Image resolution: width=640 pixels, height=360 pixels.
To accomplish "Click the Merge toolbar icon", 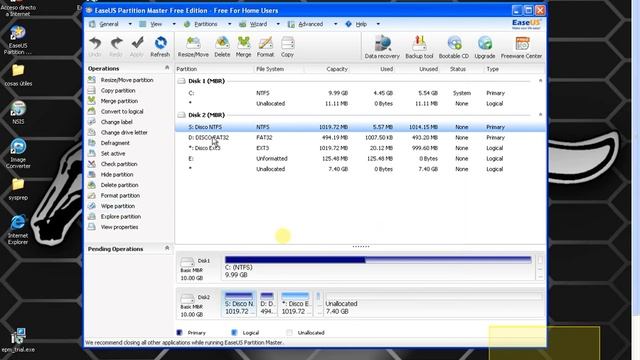I will click(243, 47).
